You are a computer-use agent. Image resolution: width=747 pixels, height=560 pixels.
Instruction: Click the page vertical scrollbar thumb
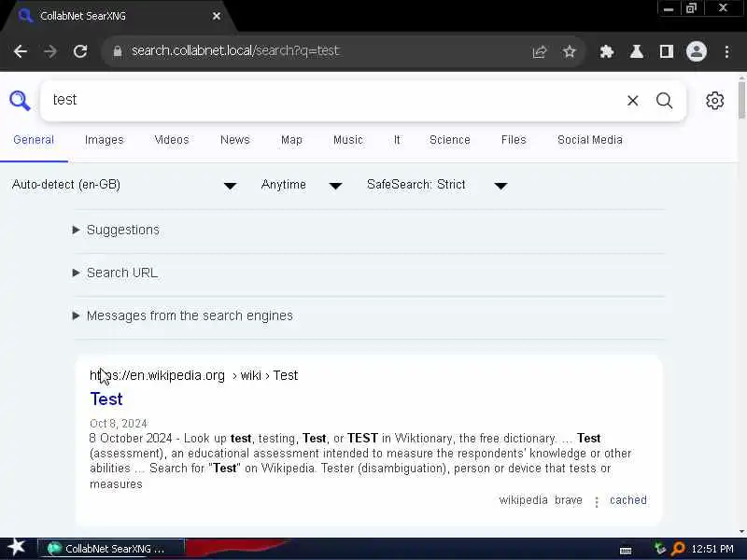[741, 100]
